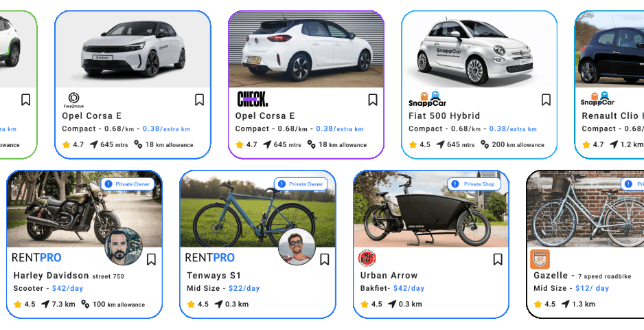Click the Mac Bike shop logo
Image resolution: width=644 pixels, height=330 pixels.
(367, 258)
